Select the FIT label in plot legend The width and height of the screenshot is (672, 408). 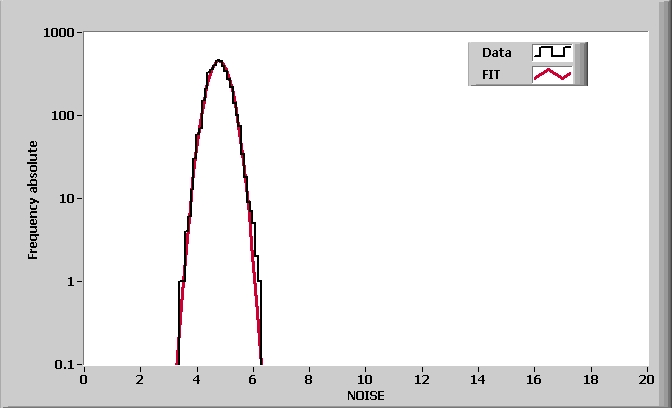coord(492,74)
